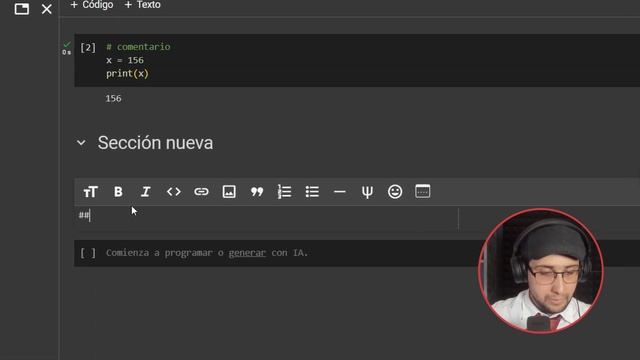The height and width of the screenshot is (360, 640).
Task: Collapse the Sección nueva section
Action: click(x=81, y=143)
